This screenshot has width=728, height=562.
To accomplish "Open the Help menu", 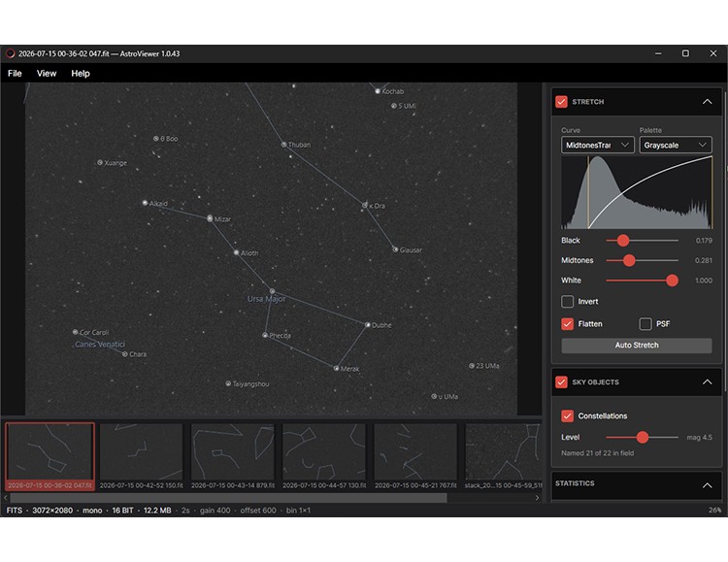I will [x=81, y=74].
